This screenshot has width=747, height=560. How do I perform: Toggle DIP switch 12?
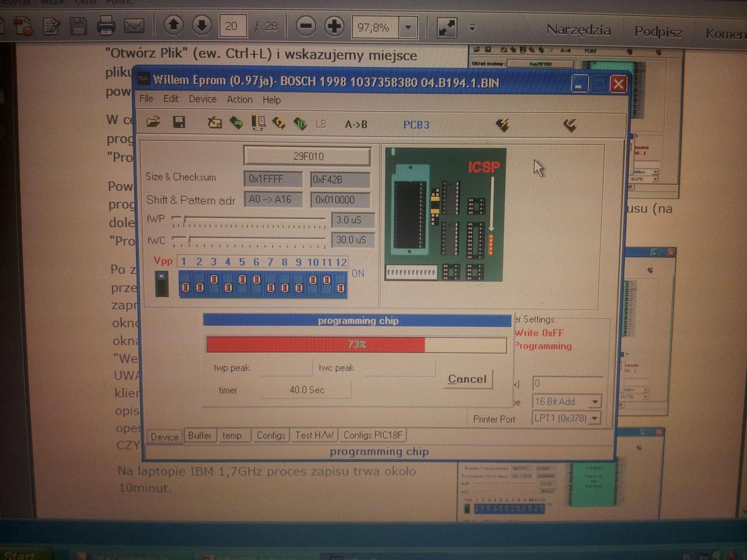pyautogui.click(x=341, y=284)
